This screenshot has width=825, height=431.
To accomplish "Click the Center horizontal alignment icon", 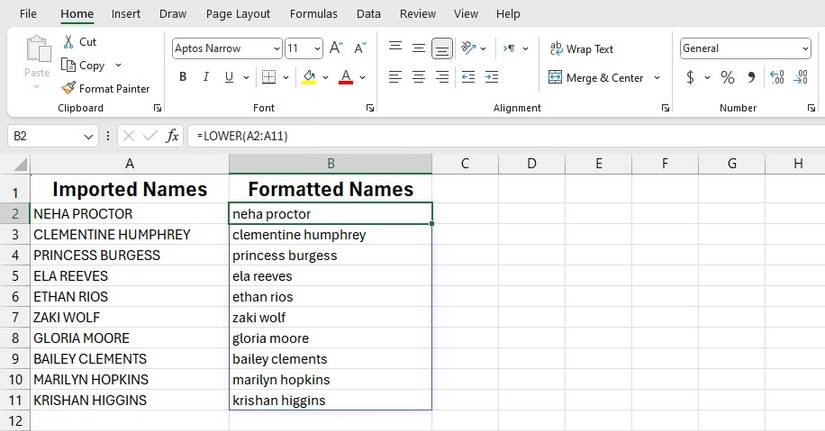I will 418,78.
